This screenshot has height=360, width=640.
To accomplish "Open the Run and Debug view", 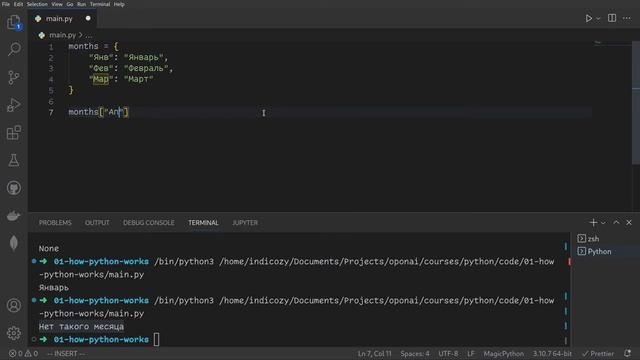I will click(13, 105).
